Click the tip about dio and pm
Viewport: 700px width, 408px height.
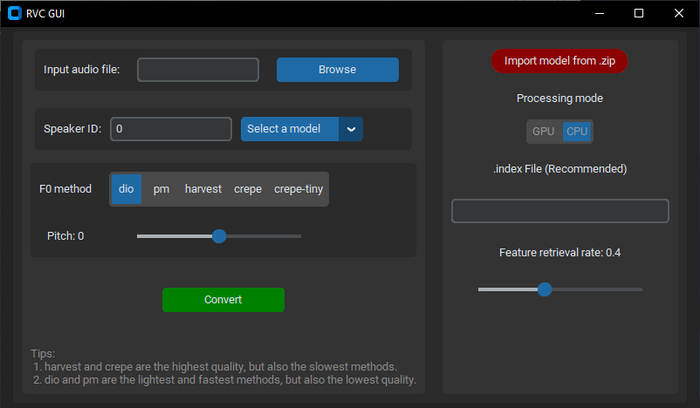pos(225,380)
